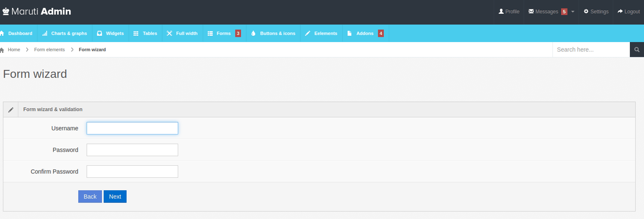The image size is (644, 219).
Task: Click the Buttons & icons droplet icon
Action: click(x=253, y=33)
